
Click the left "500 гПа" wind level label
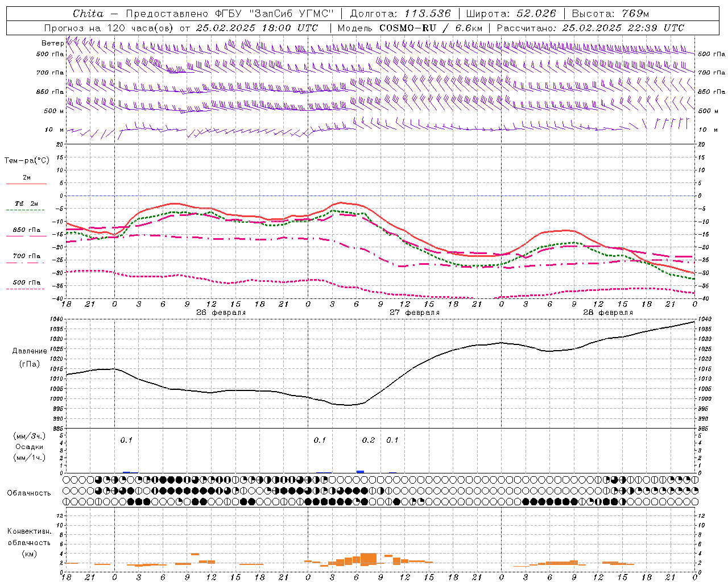tap(50, 54)
